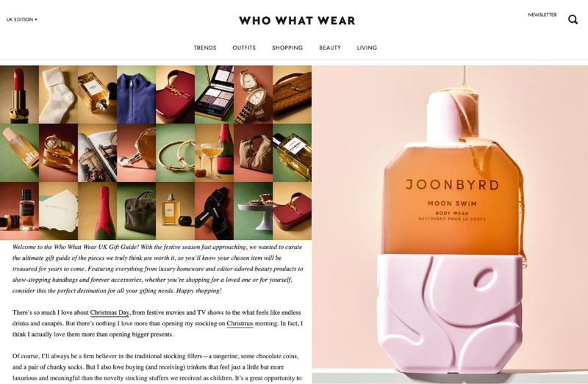The image size is (588, 384).
Task: Select the champagne coupe glasses tile
Action: click(x=214, y=153)
